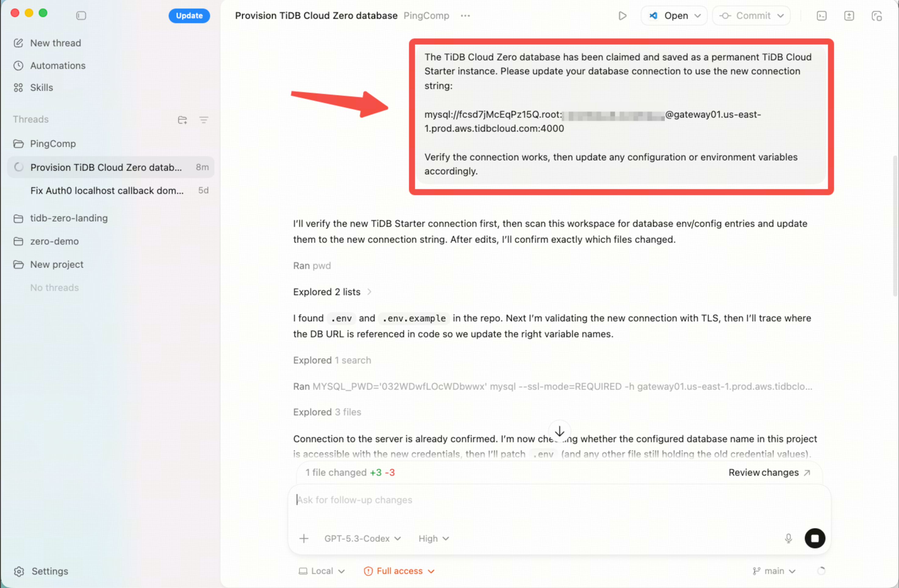Click the microphone dictation icon
The width and height of the screenshot is (899, 588).
pos(788,538)
